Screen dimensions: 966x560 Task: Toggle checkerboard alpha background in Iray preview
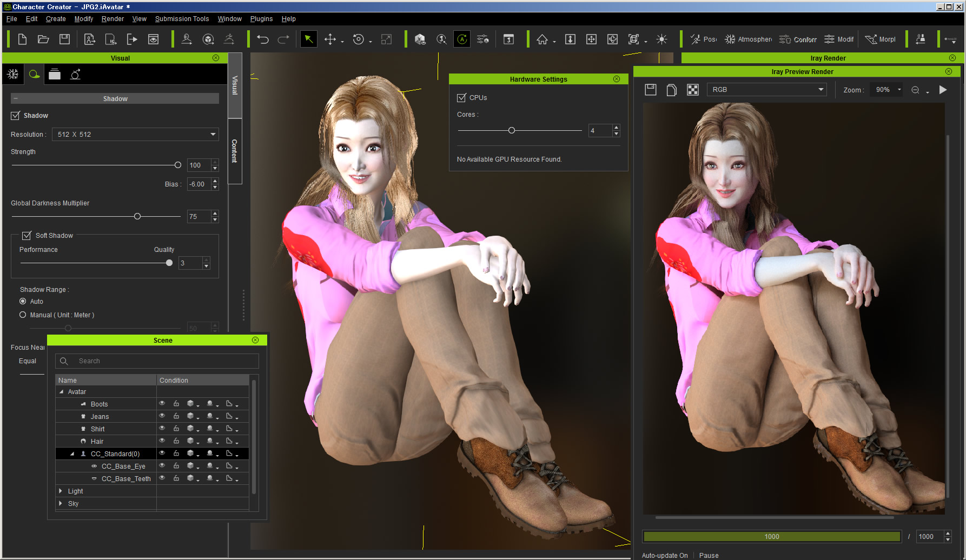[x=692, y=90]
